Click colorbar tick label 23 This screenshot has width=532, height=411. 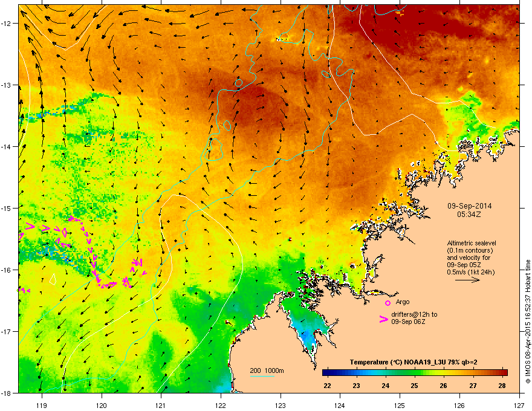(x=356, y=386)
